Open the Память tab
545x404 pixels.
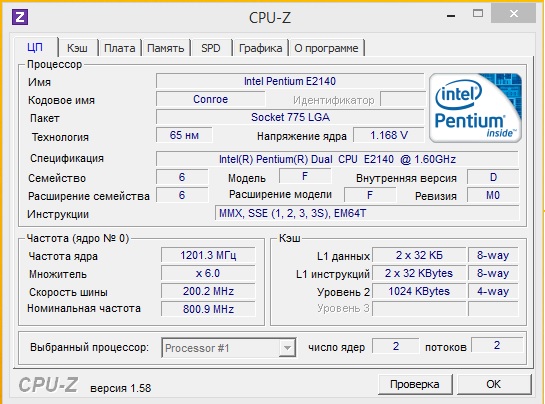(x=165, y=48)
